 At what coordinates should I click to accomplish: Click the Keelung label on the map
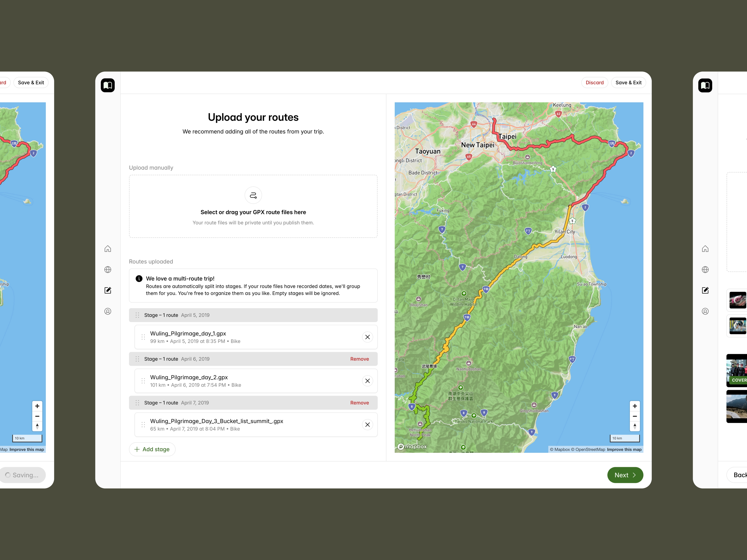(562, 105)
